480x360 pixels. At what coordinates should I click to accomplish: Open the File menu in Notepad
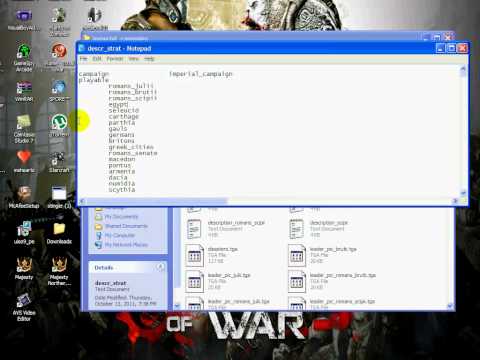pyautogui.click(x=83, y=59)
